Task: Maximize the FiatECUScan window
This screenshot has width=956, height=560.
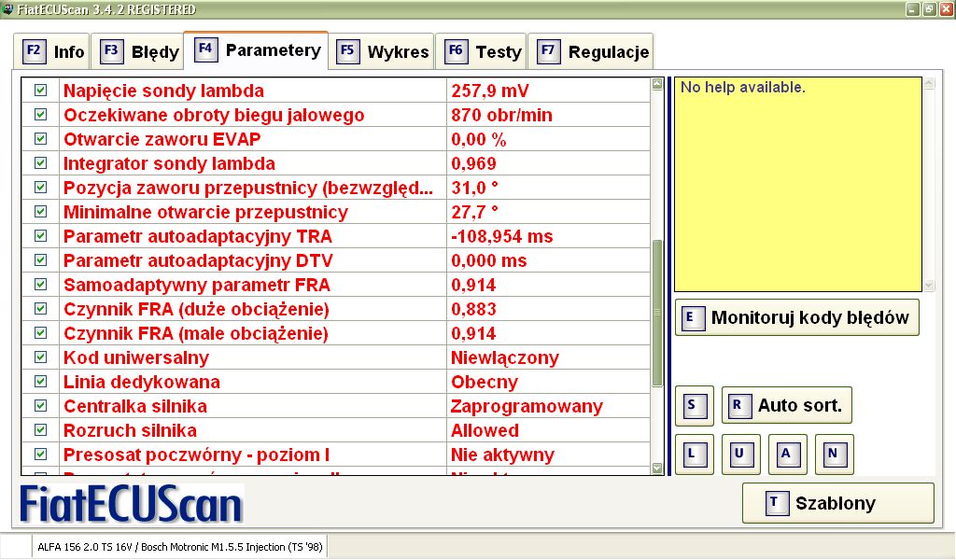Action: (x=929, y=9)
